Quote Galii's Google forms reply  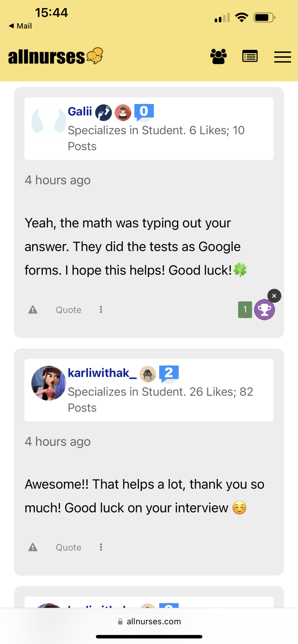[x=68, y=310]
